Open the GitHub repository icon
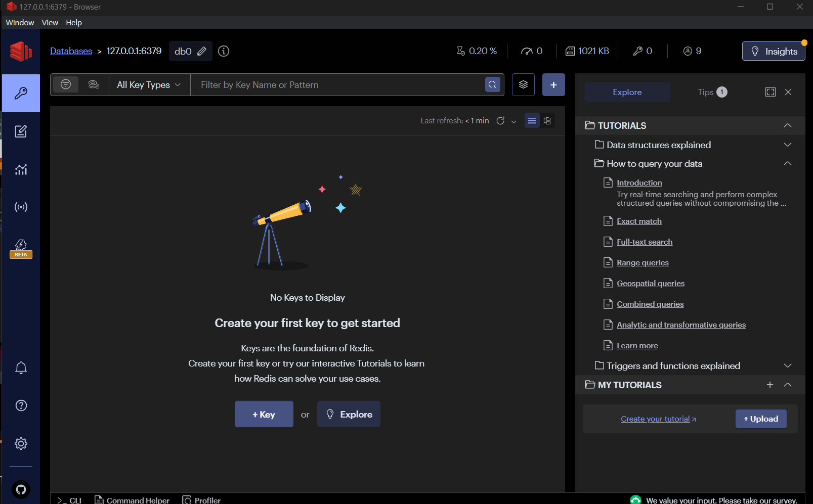This screenshot has height=504, width=813. (x=21, y=489)
